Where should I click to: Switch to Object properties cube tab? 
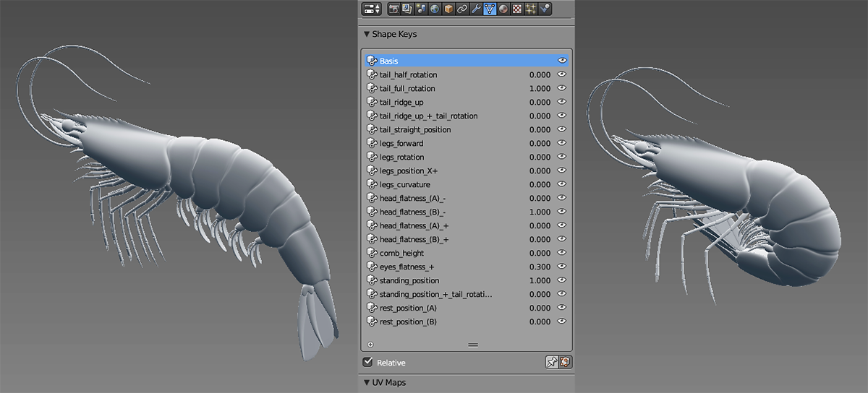[x=448, y=9]
